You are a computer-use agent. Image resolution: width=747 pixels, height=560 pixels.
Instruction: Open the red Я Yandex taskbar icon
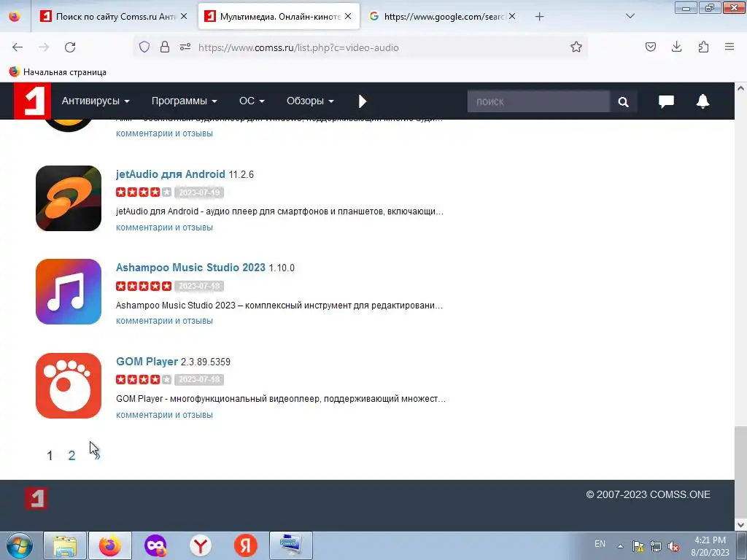tap(246, 545)
